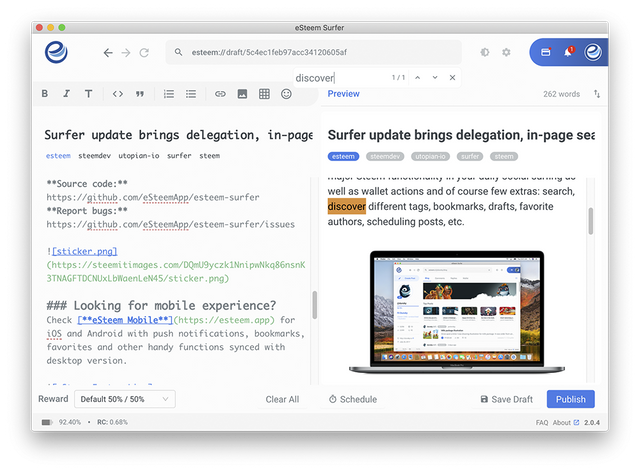This screenshot has height=473, width=640.
Task: Open the emoji picker
Action: [x=286, y=94]
